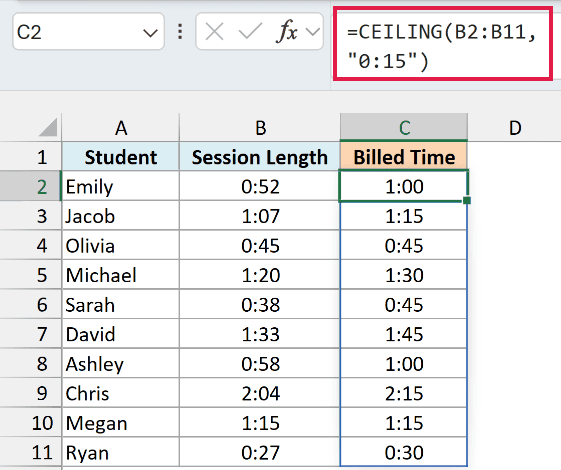Select column A header
561x470 pixels.
pos(121,128)
